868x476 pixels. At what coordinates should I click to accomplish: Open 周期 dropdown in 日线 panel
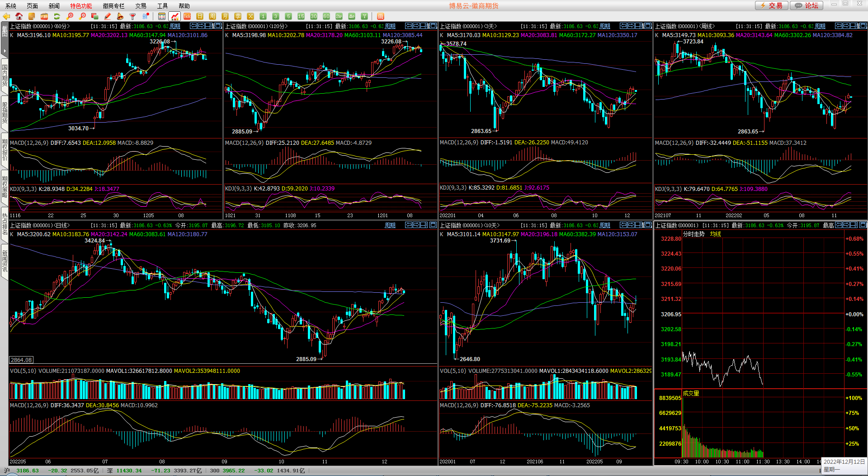(390, 225)
